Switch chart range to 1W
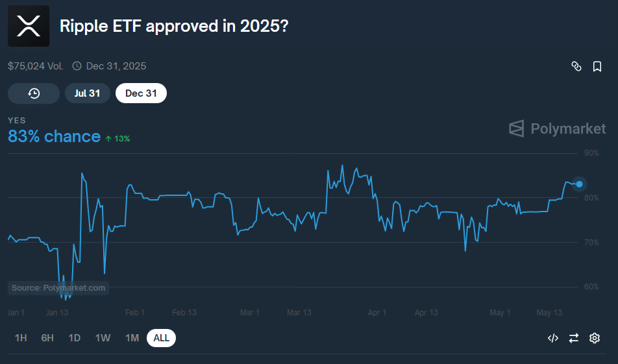Screen dimensions: 618x364 pos(103,338)
